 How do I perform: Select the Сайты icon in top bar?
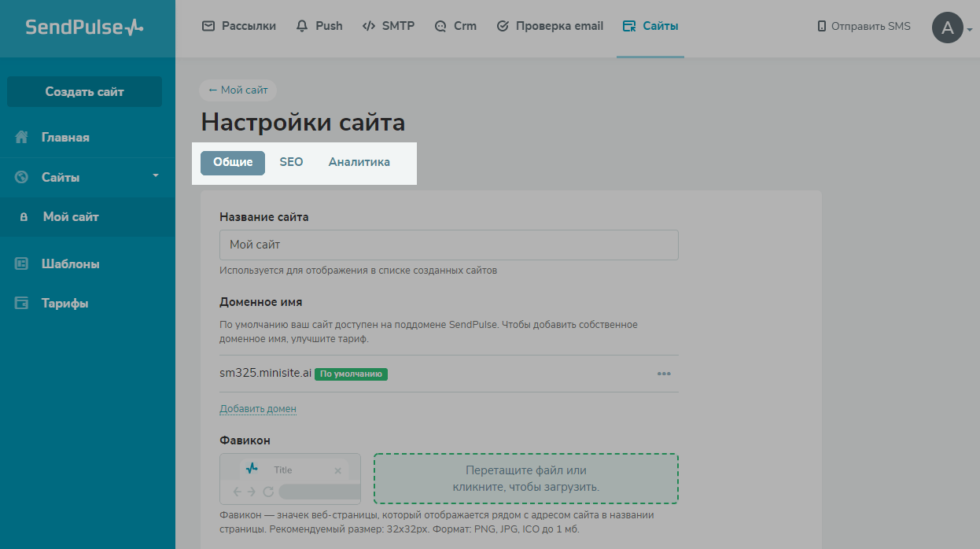coord(629,24)
